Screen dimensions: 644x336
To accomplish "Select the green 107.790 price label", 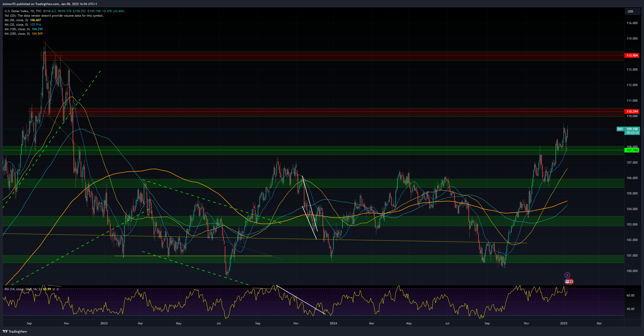I will click(632, 150).
